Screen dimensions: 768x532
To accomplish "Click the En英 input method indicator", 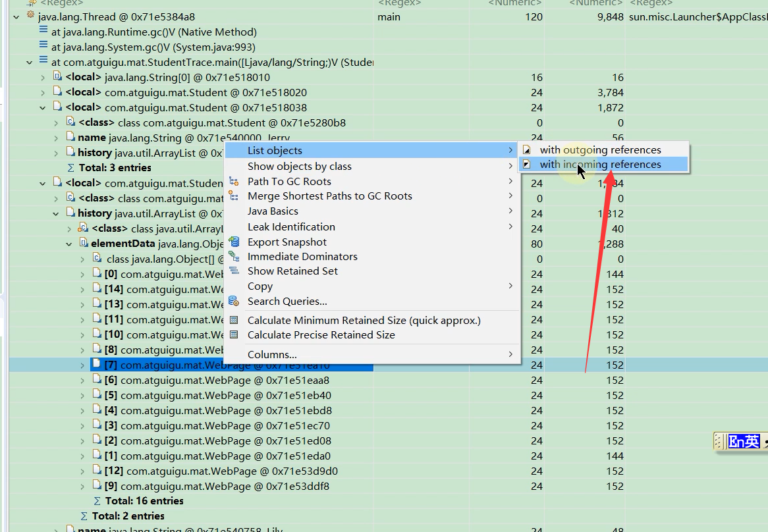I will 744,441.
